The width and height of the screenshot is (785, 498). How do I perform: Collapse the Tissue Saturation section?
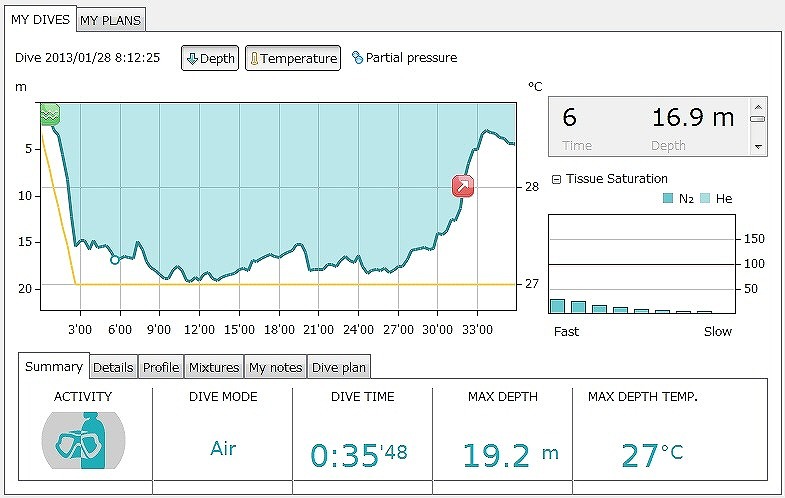[556, 180]
